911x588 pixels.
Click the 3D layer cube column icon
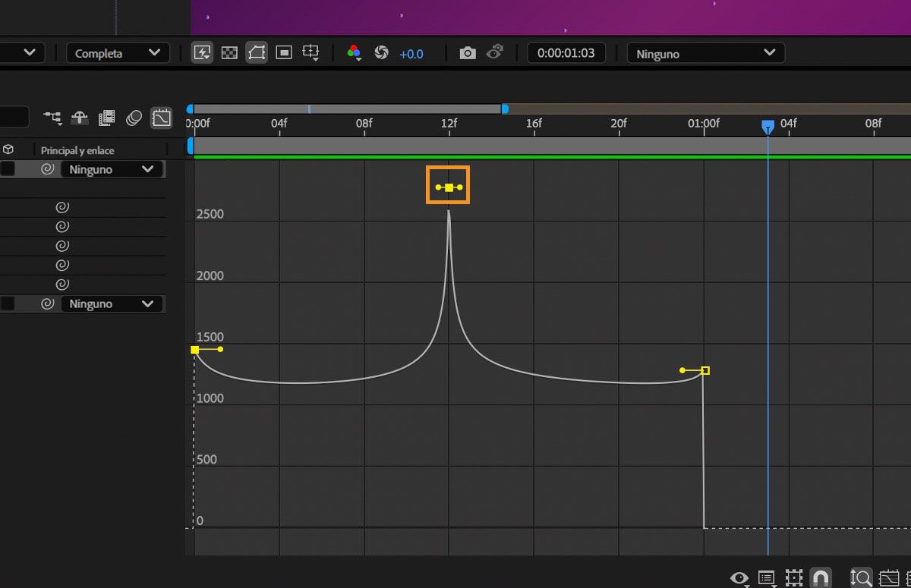pos(8,149)
